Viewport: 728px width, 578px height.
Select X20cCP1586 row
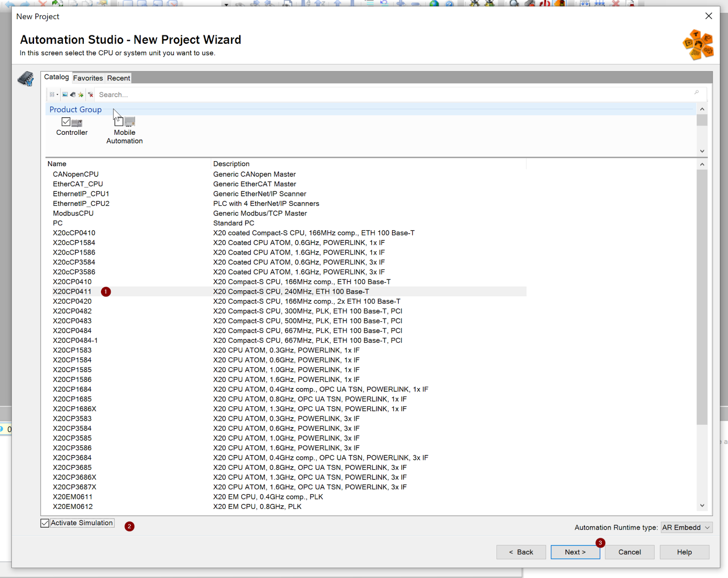pos(287,253)
